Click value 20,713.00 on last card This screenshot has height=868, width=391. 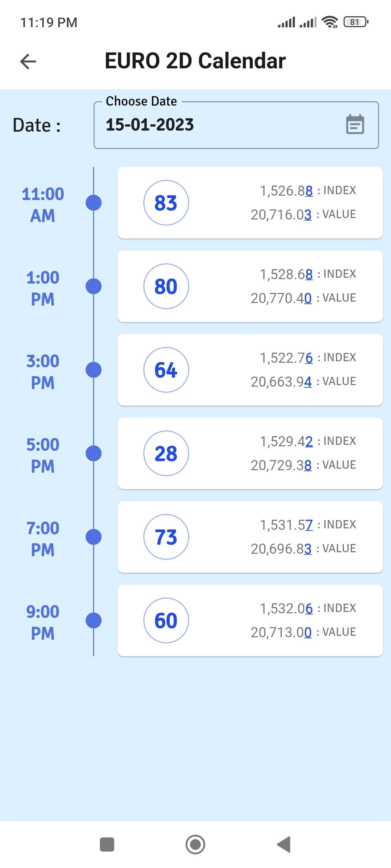(281, 632)
